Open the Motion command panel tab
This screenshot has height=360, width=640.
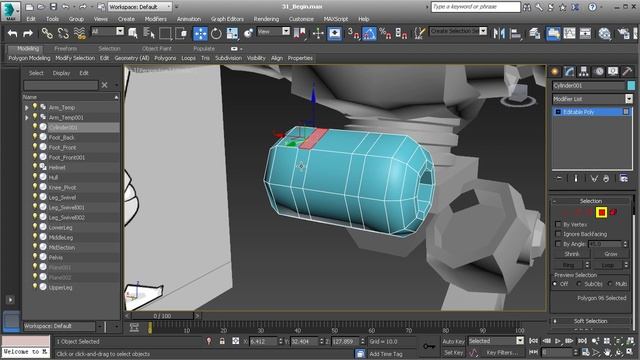(598, 72)
